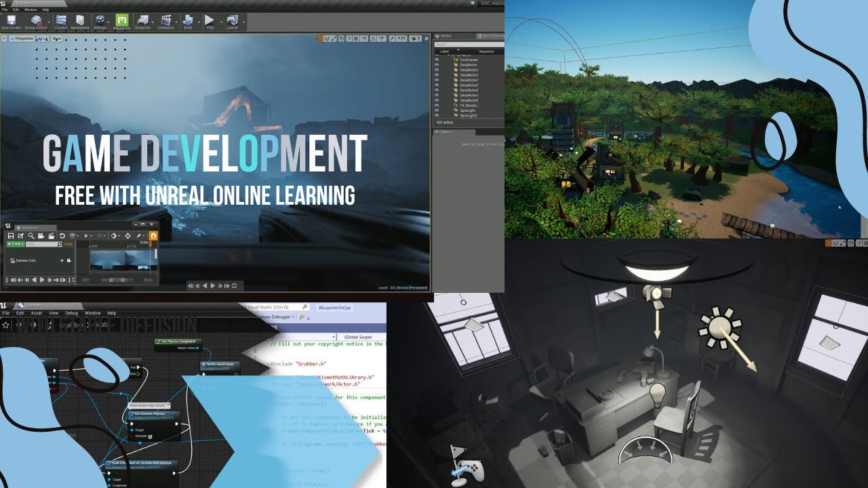
Task: Click the Sequencer play forward button
Action: pos(42,280)
